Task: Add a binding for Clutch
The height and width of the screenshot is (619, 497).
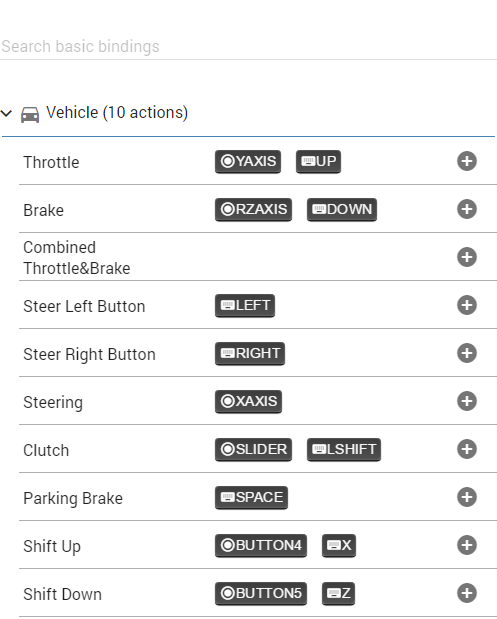Action: [467, 449]
